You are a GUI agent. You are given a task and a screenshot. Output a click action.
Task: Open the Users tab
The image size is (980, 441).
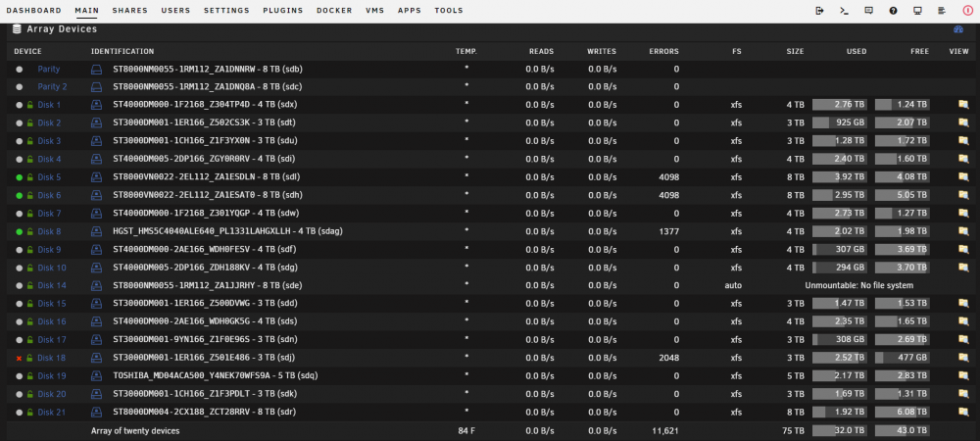[x=175, y=11]
